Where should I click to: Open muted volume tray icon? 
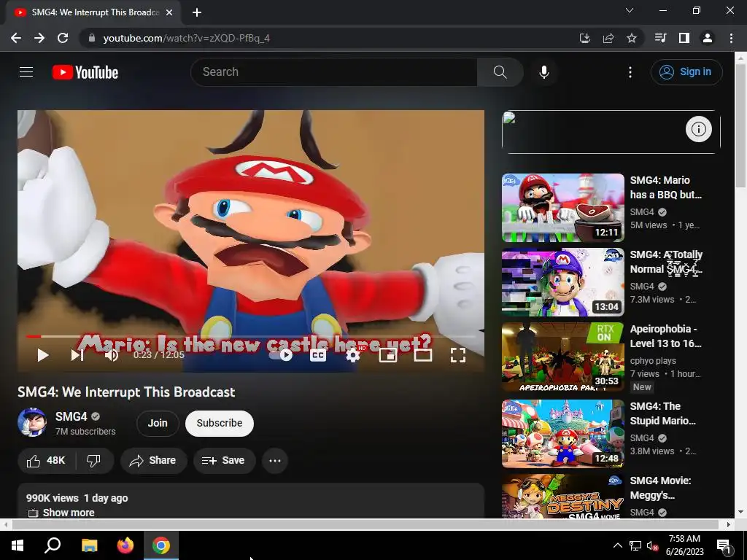click(x=653, y=545)
